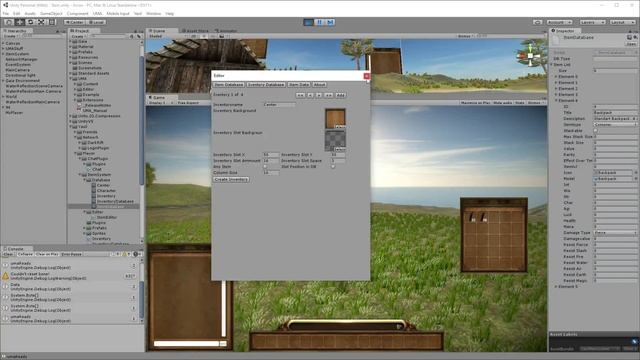The height and width of the screenshot is (360, 640).
Task: Toggle Mute audio in Game view
Action: tap(502, 103)
